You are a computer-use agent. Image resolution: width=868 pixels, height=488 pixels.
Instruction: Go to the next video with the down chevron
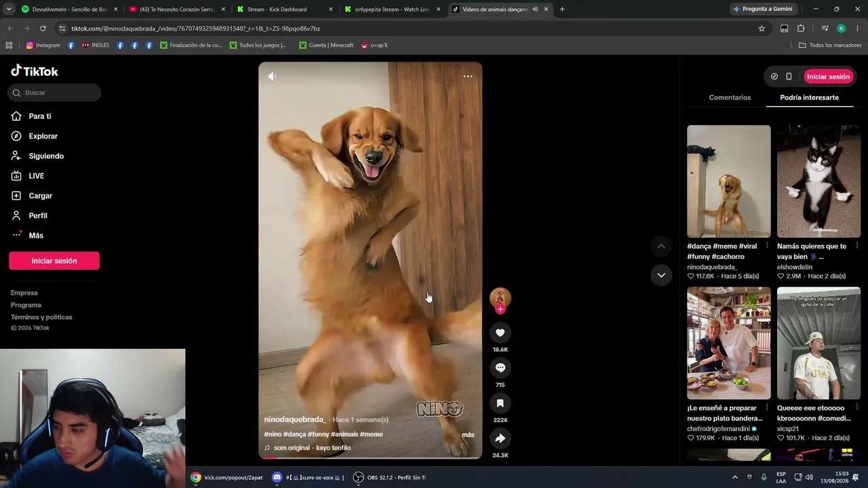pyautogui.click(x=661, y=275)
